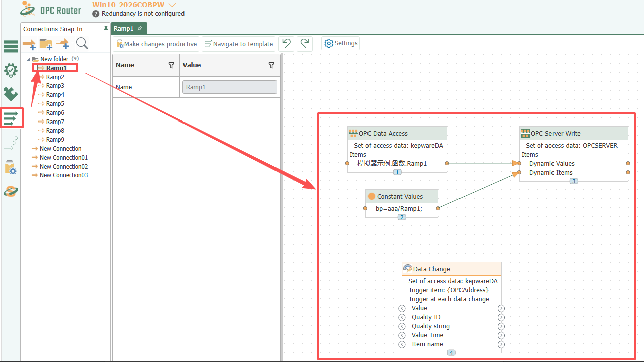Click Set of access data: OPCSERVER text
Viewport: 644px width, 362px height.
(572, 146)
